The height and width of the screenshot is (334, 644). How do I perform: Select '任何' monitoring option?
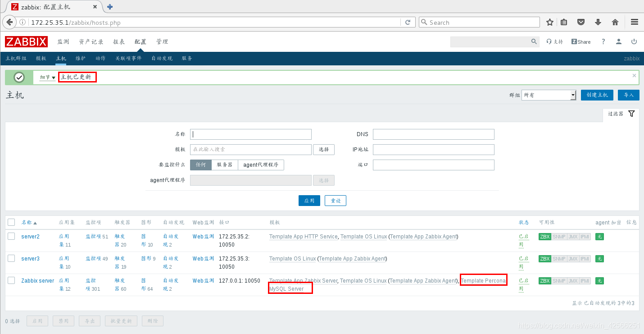click(201, 165)
